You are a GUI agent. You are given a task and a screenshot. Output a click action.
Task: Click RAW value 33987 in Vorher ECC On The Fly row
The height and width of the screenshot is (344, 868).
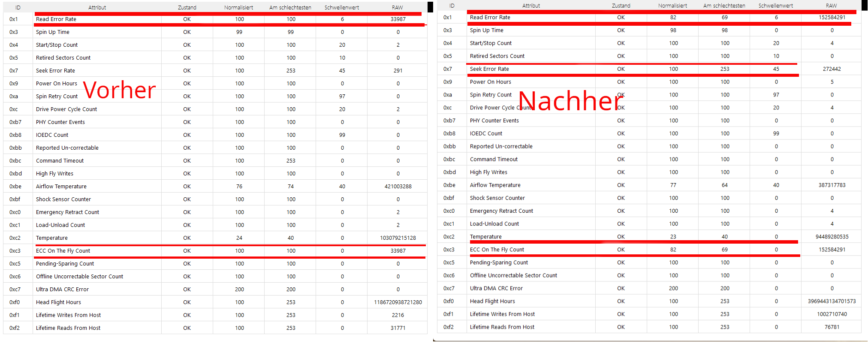click(398, 250)
